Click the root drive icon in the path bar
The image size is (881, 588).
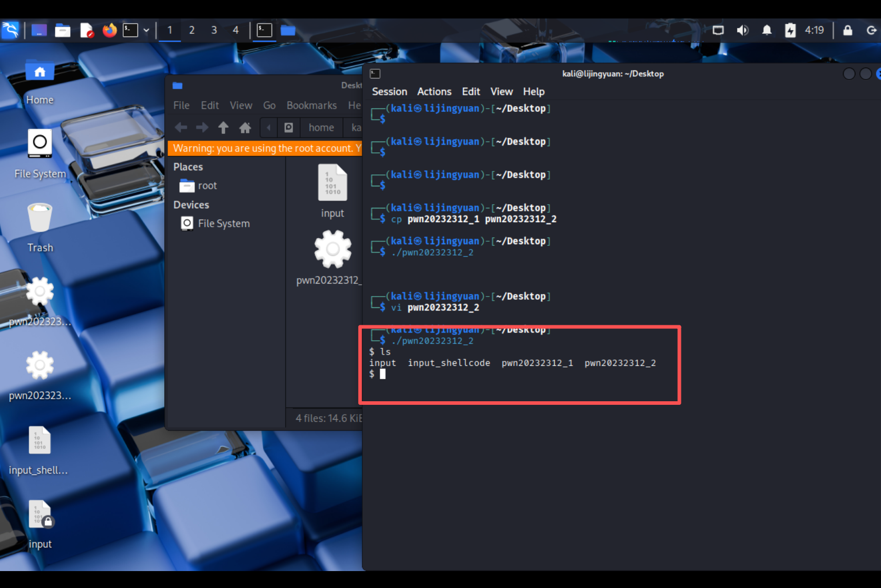(289, 127)
